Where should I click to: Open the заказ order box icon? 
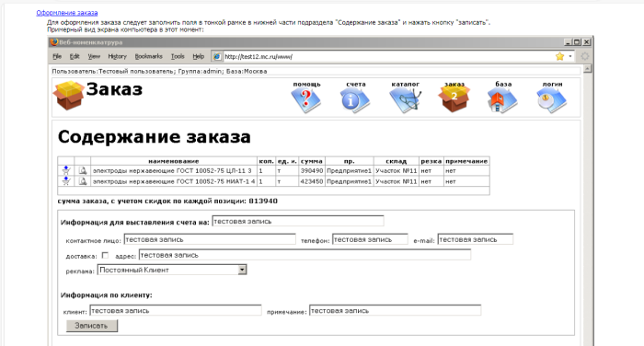click(x=454, y=98)
